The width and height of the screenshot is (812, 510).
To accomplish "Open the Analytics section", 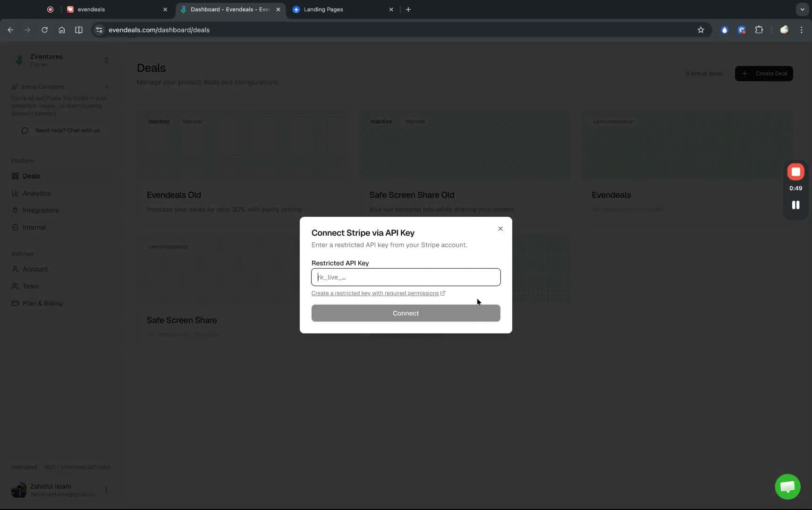I will [x=37, y=193].
